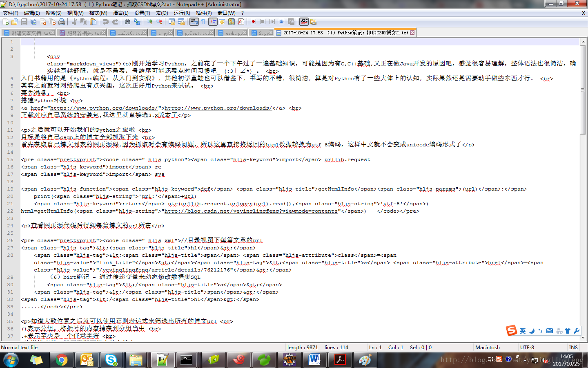This screenshot has height=368, width=588.
Task: Open the 窗口(W) menu
Action: click(x=227, y=13)
